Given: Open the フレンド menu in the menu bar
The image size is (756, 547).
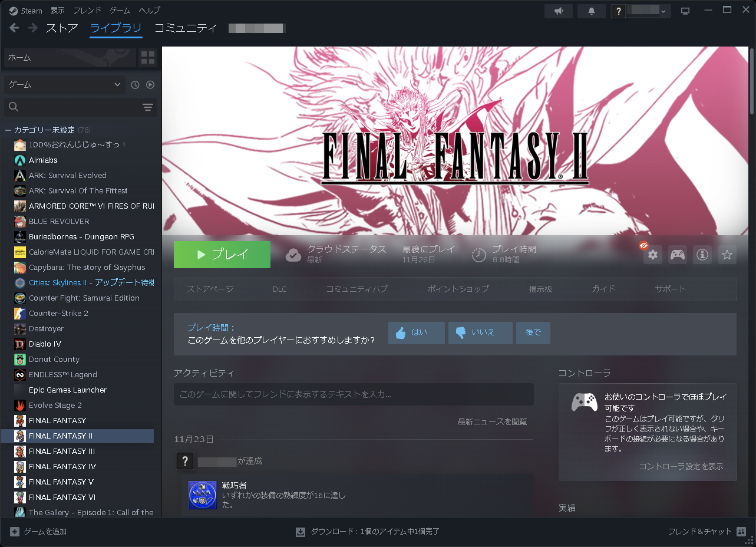Looking at the screenshot, I should 86,10.
